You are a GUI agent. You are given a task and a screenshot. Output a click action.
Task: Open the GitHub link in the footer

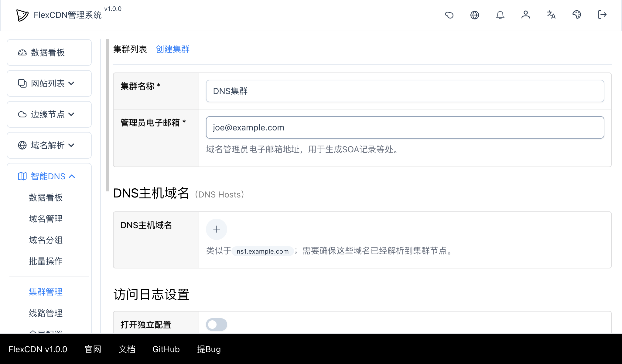coord(166,349)
